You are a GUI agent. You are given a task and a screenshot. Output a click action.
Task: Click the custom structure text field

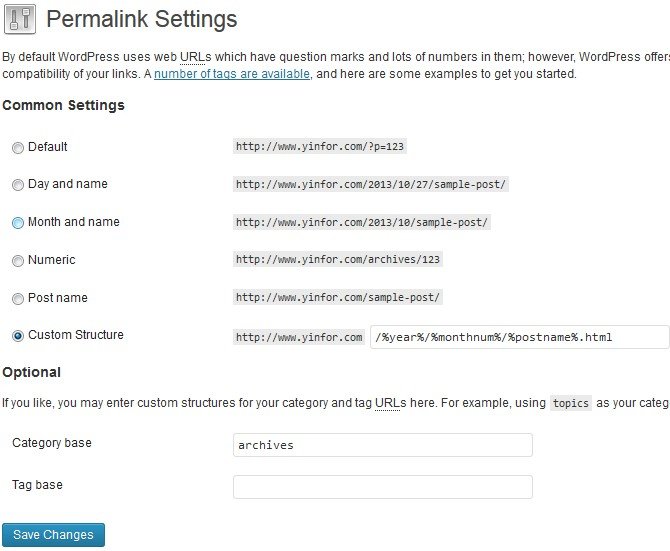click(519, 337)
